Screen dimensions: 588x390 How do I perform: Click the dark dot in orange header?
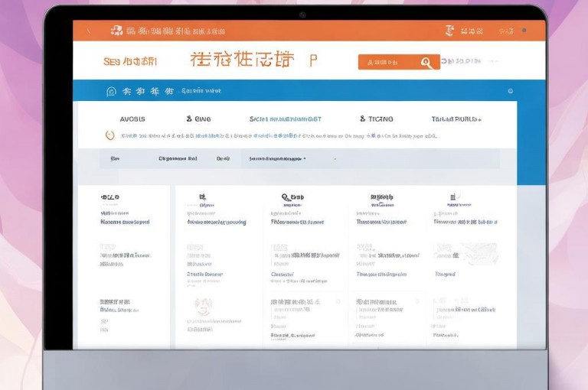click(524, 31)
